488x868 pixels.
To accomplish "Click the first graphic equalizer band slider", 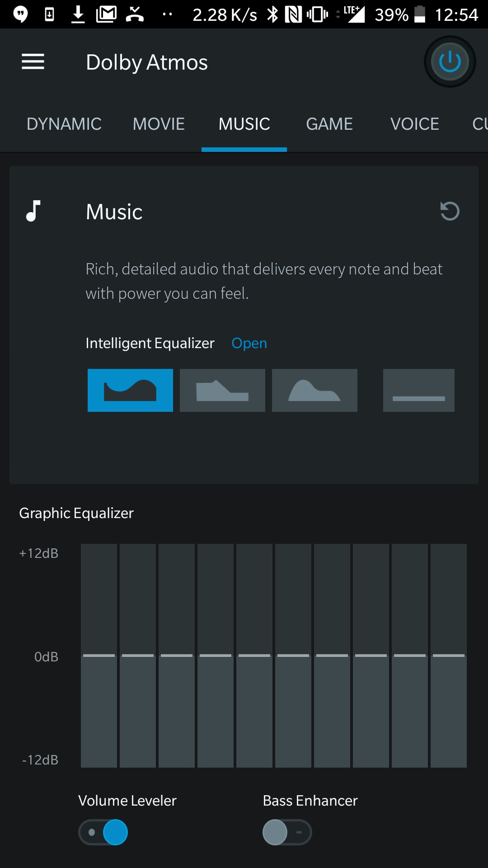I will [x=99, y=656].
